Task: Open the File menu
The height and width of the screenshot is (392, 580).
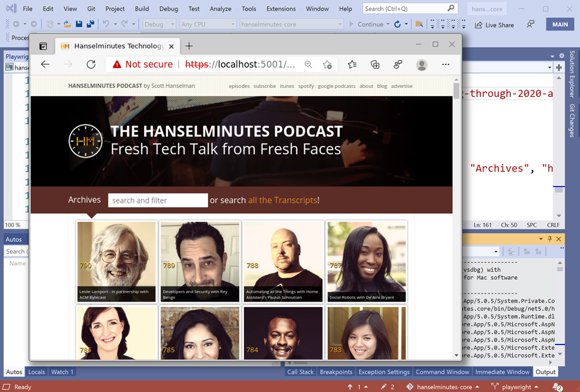Action: click(27, 9)
